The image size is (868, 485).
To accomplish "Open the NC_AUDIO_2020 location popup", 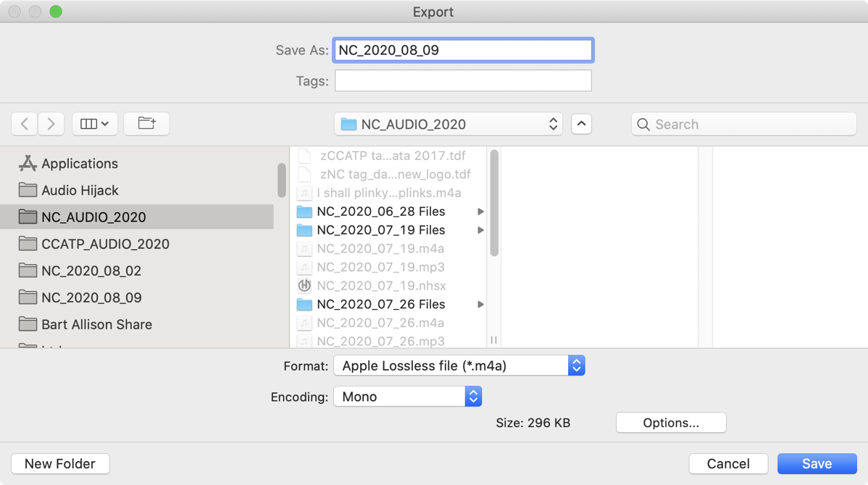I will pyautogui.click(x=448, y=124).
